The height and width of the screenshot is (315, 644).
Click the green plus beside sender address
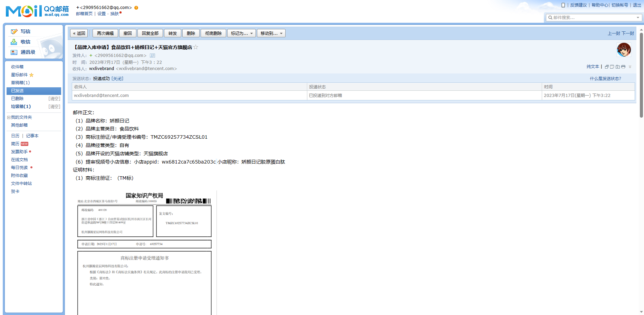91,56
